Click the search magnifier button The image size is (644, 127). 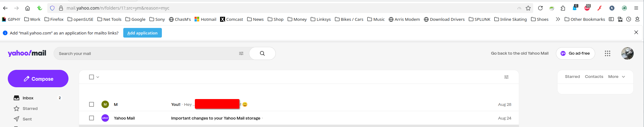262,53
